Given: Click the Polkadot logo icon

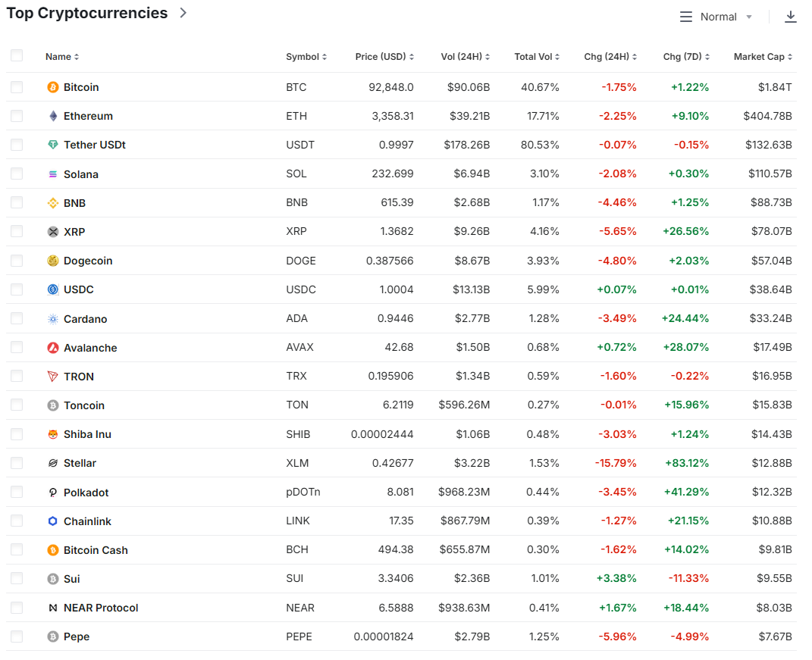Looking at the screenshot, I should click(x=53, y=493).
